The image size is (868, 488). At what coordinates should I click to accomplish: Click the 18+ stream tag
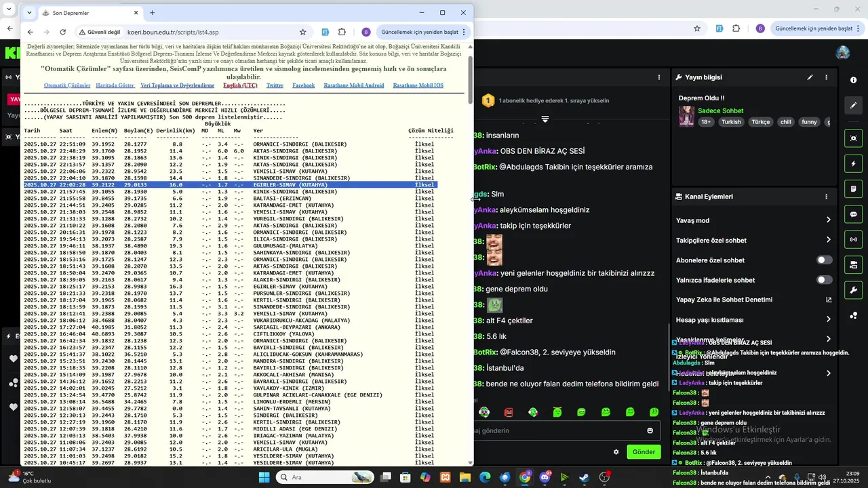706,122
